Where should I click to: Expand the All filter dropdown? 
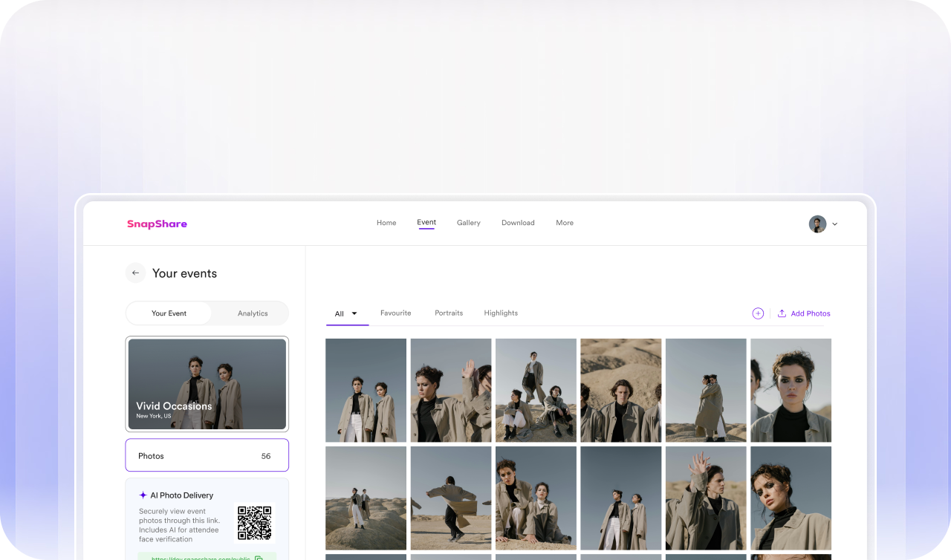[x=354, y=313]
